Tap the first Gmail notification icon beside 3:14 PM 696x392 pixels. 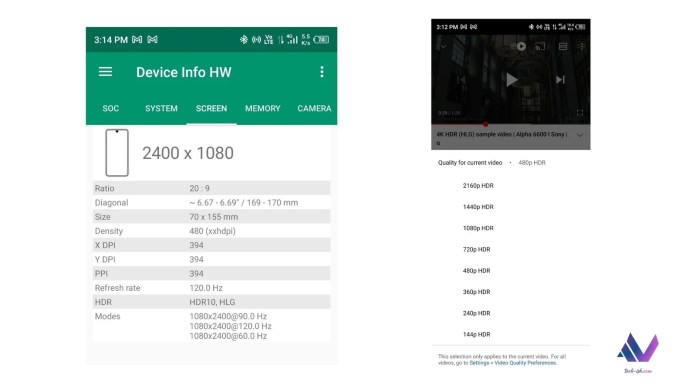[137, 40]
